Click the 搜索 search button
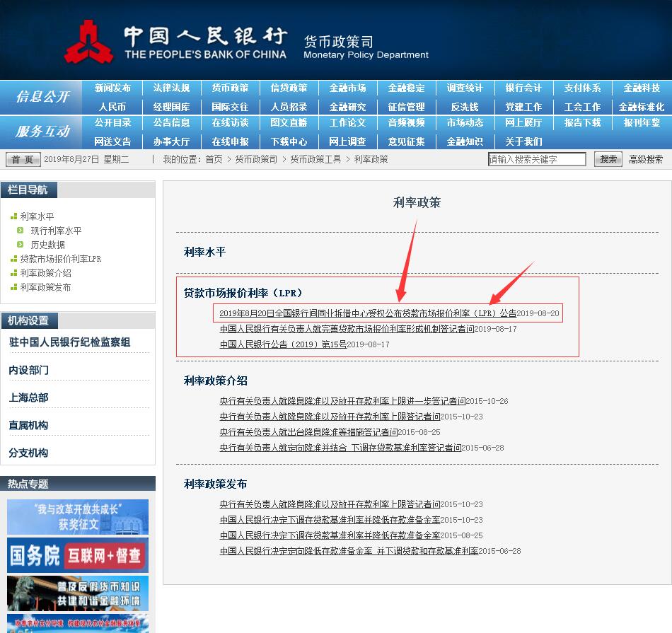This screenshot has height=633, width=672. coord(608,159)
